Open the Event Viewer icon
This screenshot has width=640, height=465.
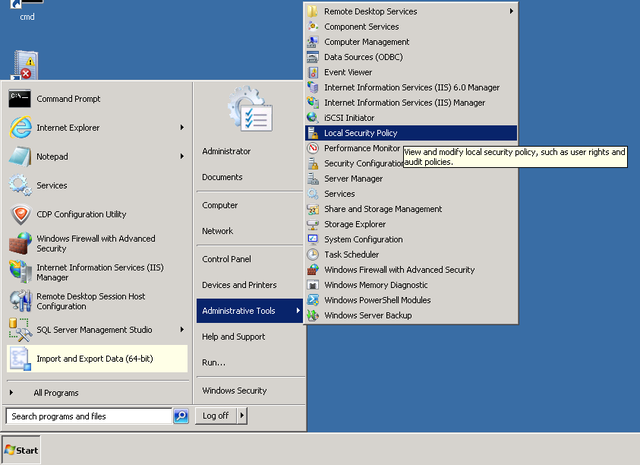pos(313,72)
